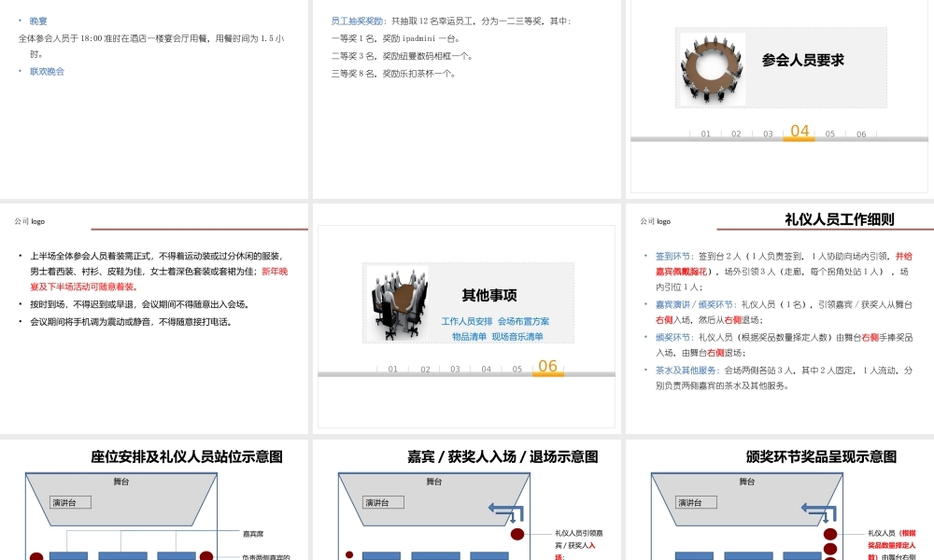Image resolution: width=934 pixels, height=560 pixels.
Task: Click the 一等奖 1 名 prize line
Action: click(395, 38)
